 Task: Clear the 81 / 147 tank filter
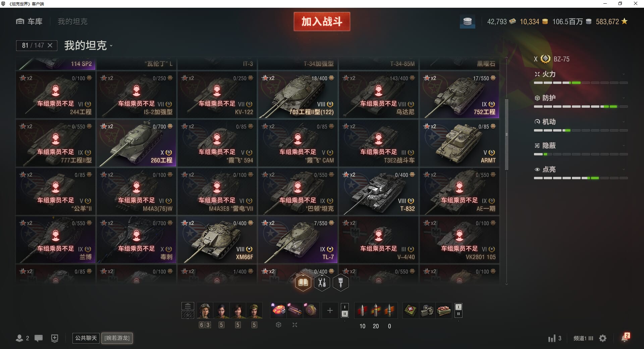point(50,45)
